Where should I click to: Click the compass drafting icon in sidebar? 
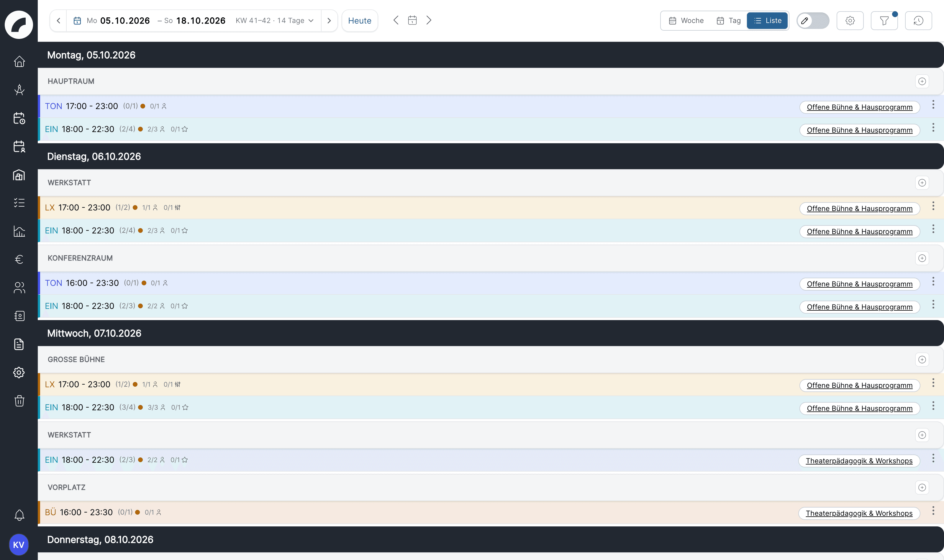point(19,90)
